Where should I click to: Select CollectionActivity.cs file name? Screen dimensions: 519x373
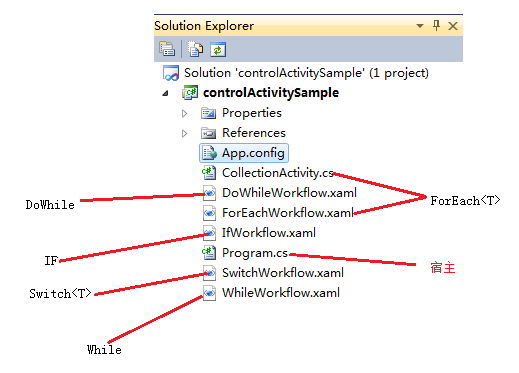(278, 173)
